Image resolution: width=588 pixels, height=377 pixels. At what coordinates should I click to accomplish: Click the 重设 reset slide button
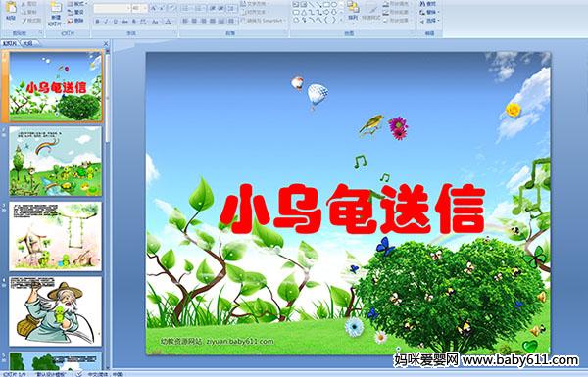76,12
